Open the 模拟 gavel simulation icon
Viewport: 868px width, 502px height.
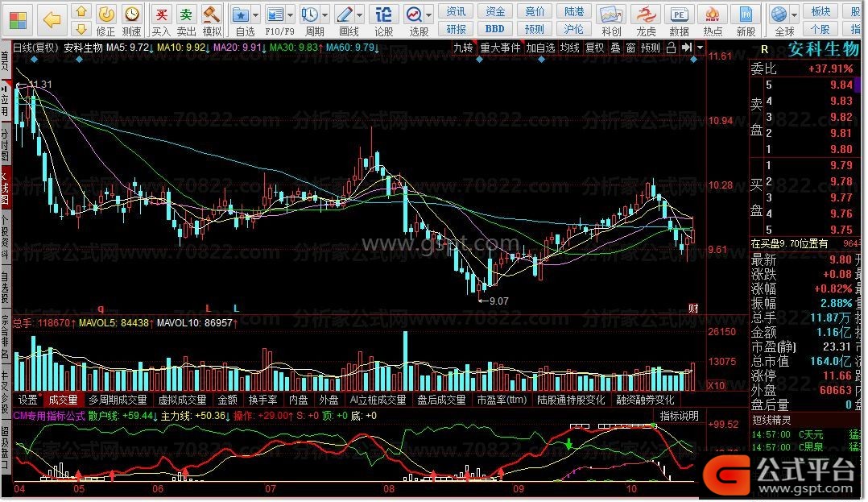pos(212,15)
